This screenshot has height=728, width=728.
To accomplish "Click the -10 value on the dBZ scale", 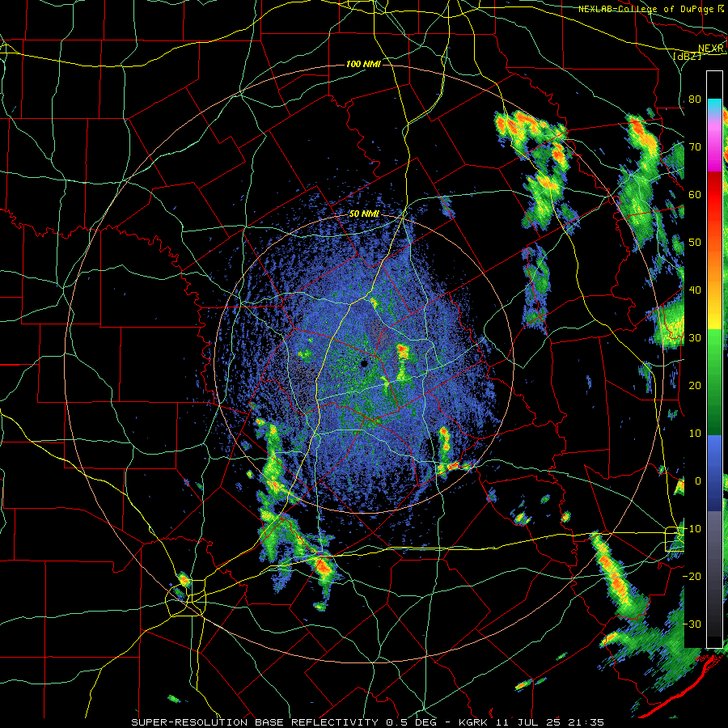I will pos(692,529).
